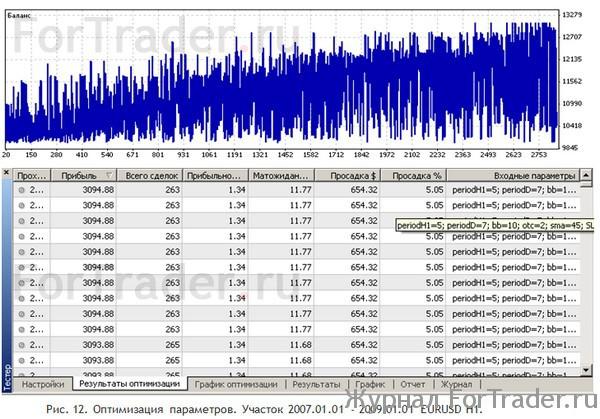Screen dimensions: 600x419
Task: Select the Результаты оптимизации tab
Action: [x=130, y=384]
